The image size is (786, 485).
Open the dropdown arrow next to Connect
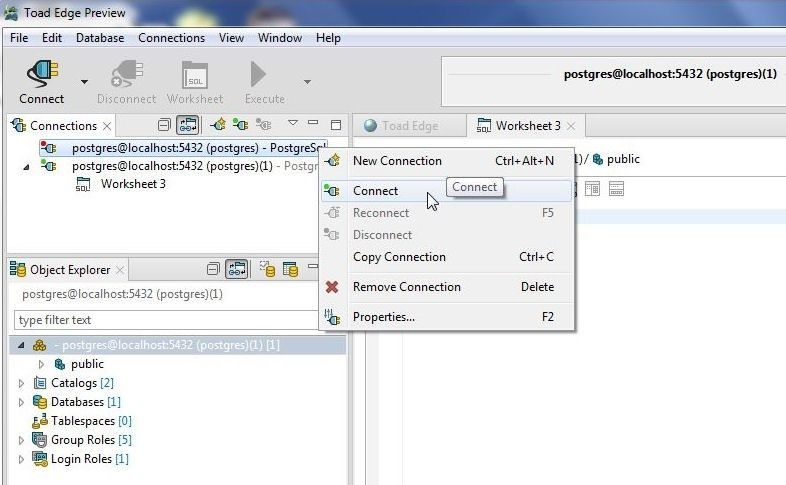[84, 82]
